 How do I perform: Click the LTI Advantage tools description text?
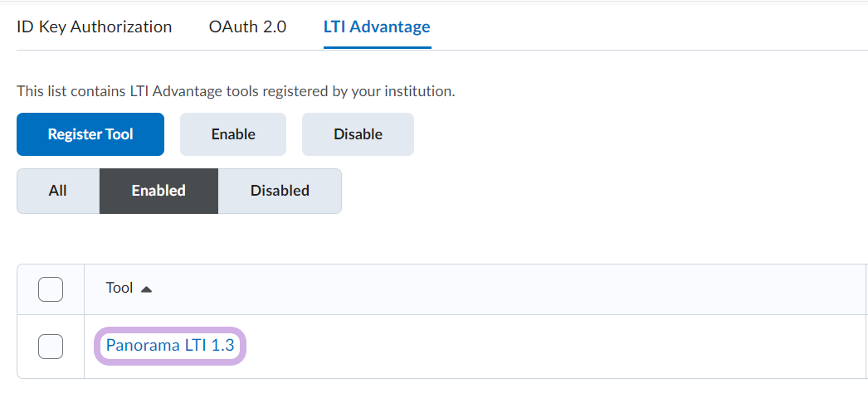tap(236, 91)
